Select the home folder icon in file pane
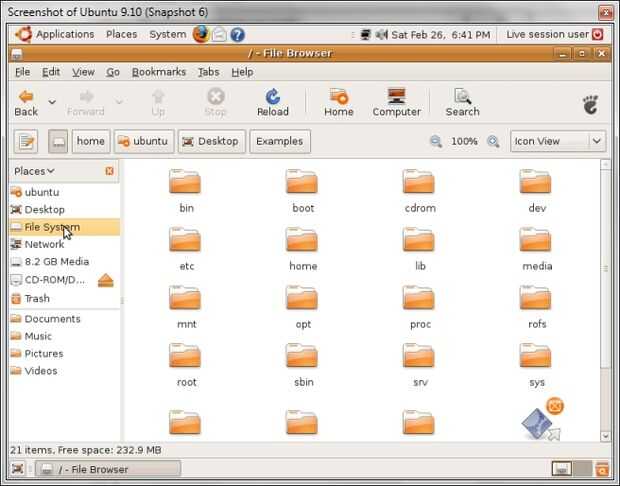Image resolution: width=620 pixels, height=486 pixels. (302, 240)
